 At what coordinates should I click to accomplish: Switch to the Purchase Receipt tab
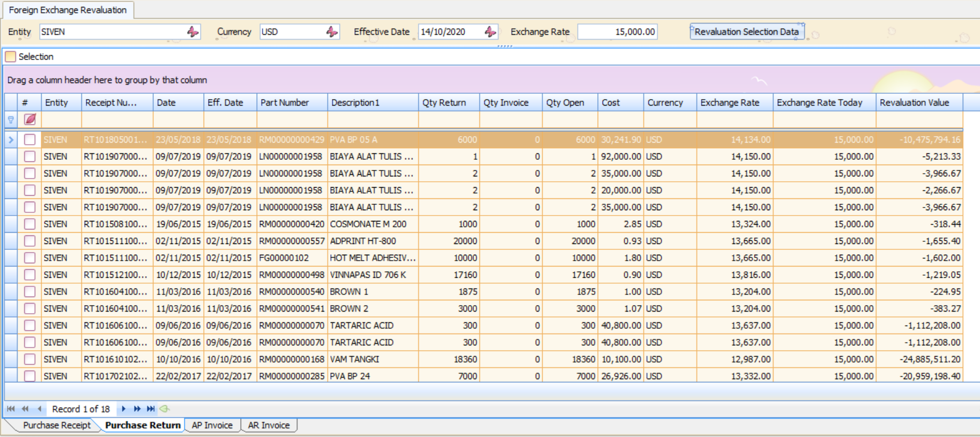tap(57, 425)
